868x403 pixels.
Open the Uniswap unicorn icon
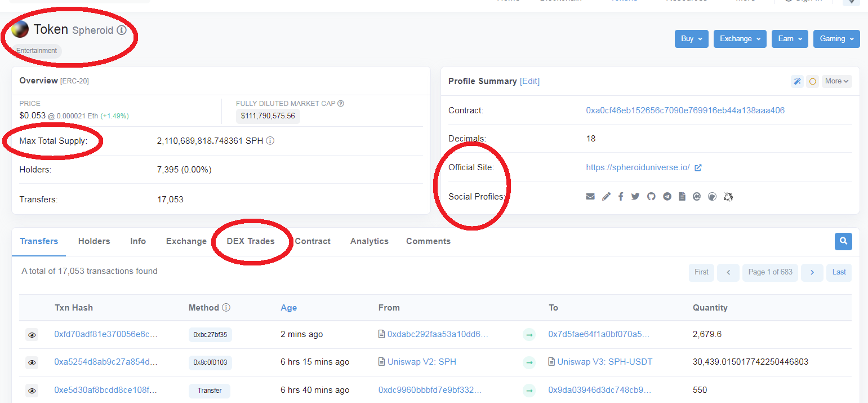(x=728, y=197)
